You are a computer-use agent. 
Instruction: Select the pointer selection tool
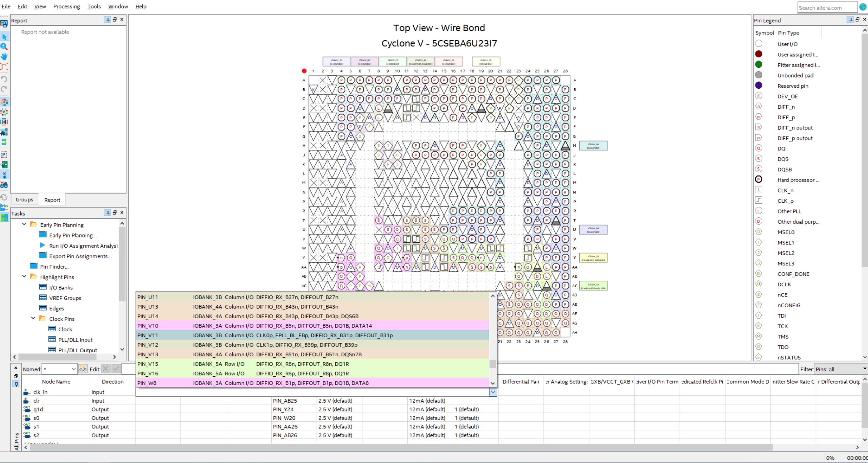pyautogui.click(x=4, y=36)
